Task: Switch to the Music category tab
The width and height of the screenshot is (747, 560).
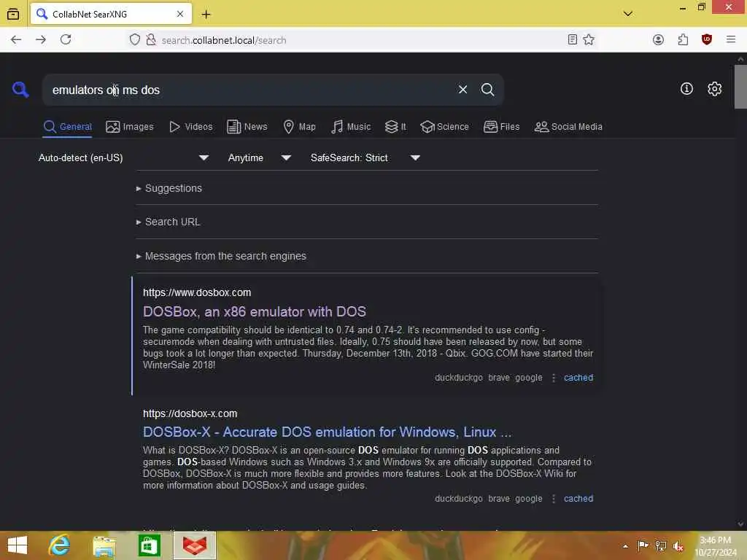Action: click(x=351, y=127)
